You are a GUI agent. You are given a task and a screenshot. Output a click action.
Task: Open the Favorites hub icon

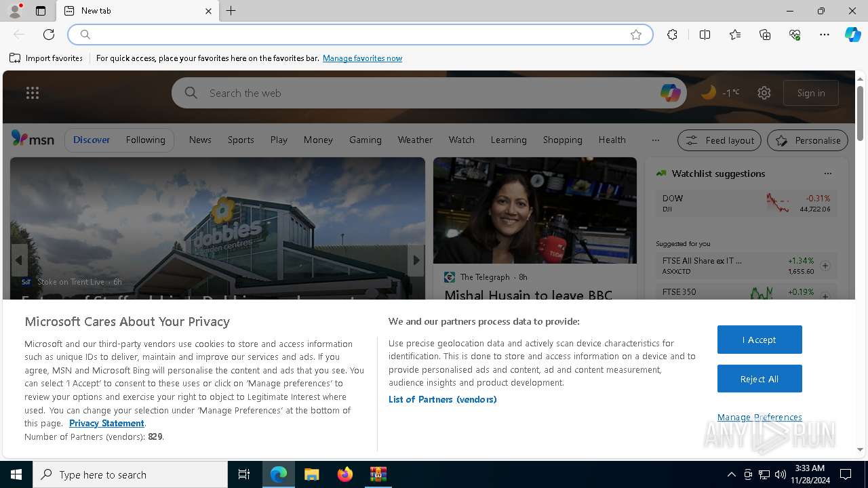pos(735,35)
